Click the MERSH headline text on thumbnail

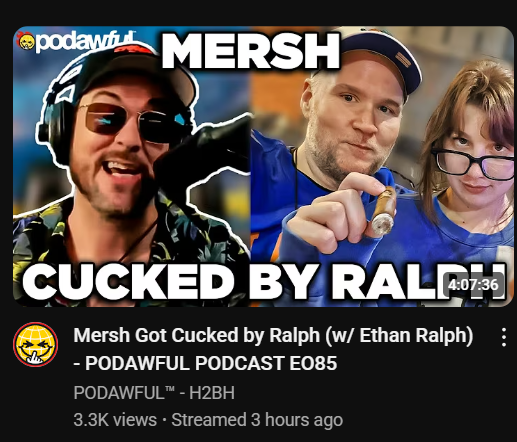(251, 51)
